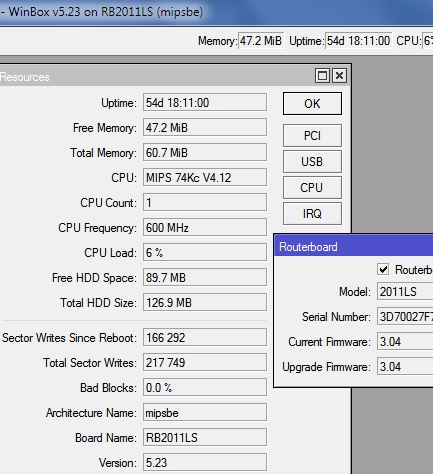Click the CPU field showing MIPS 74Kc
Image resolution: width=433 pixels, height=474 pixels.
[x=205, y=177]
